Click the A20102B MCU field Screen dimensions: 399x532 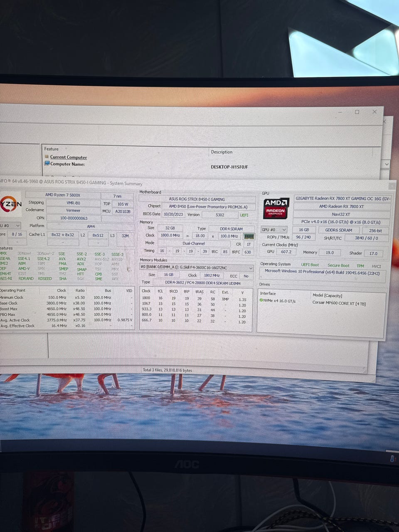tap(123, 211)
